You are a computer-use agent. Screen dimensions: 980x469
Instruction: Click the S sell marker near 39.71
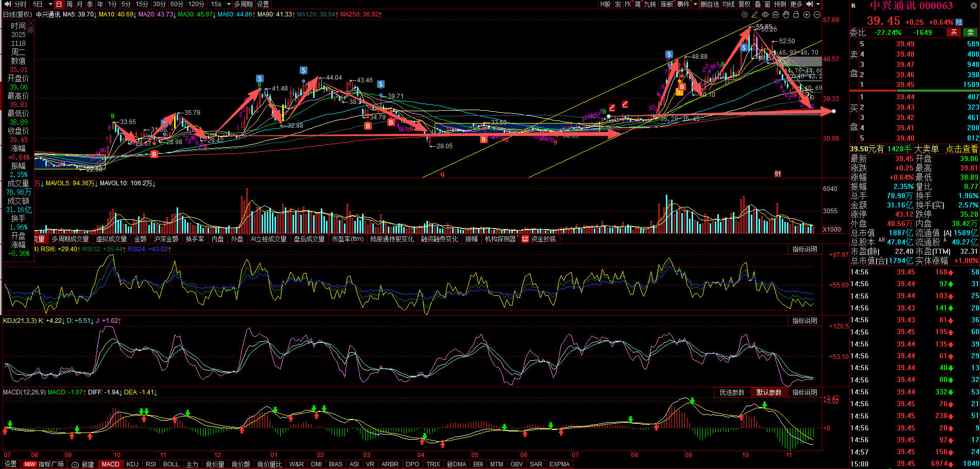(x=381, y=84)
